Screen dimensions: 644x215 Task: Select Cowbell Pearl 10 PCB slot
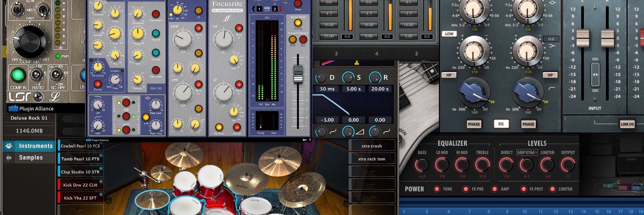tap(80, 146)
